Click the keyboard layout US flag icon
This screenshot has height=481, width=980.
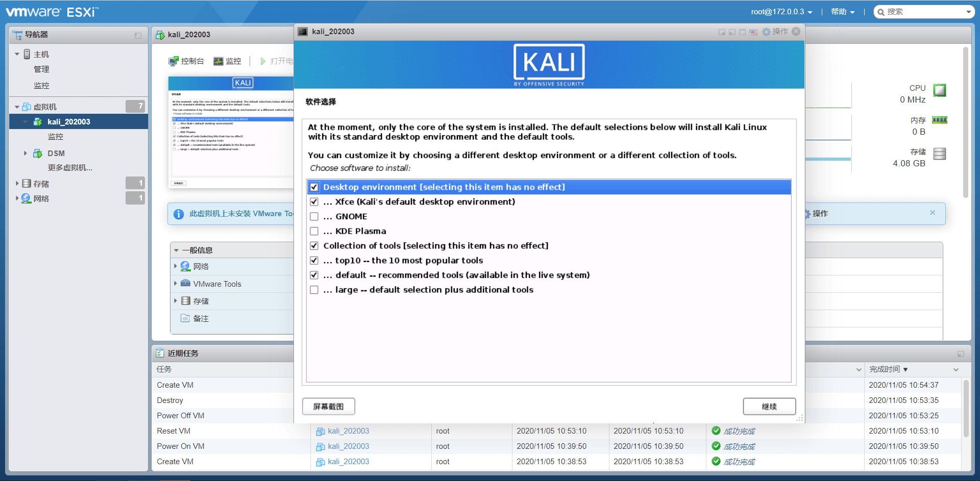click(753, 32)
